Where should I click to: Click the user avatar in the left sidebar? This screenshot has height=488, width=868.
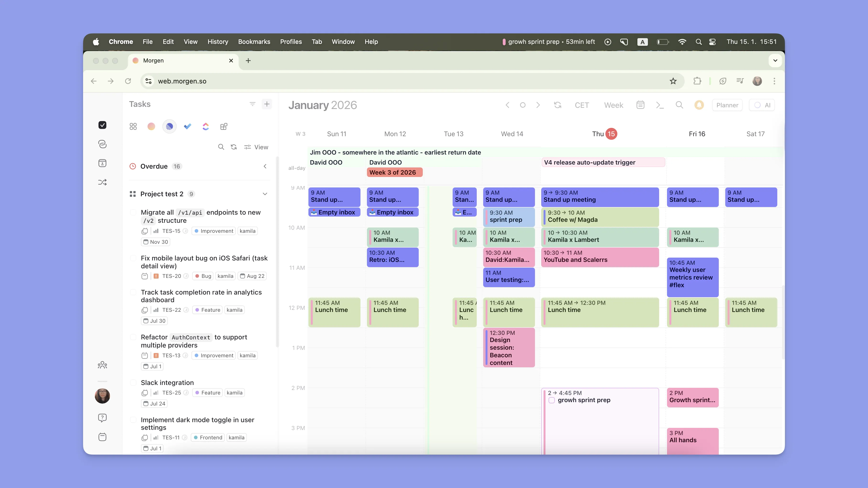[x=102, y=396]
